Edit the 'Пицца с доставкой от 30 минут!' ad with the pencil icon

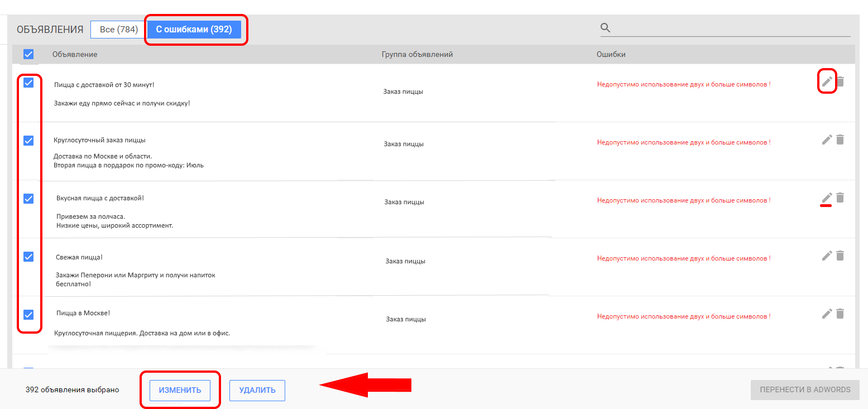tap(827, 81)
